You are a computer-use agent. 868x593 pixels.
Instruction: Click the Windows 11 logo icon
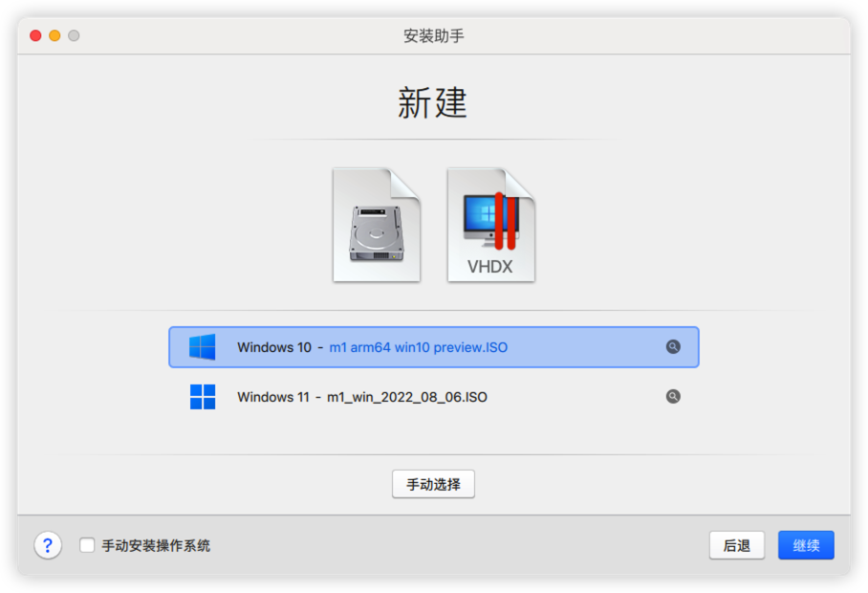(x=203, y=397)
